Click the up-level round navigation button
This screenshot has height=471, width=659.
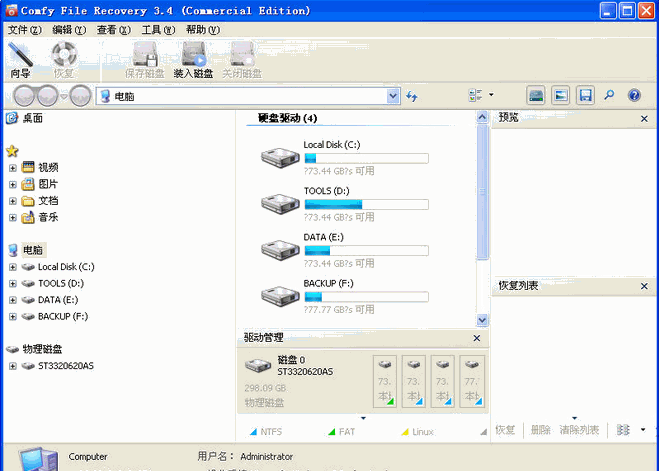pos(80,96)
